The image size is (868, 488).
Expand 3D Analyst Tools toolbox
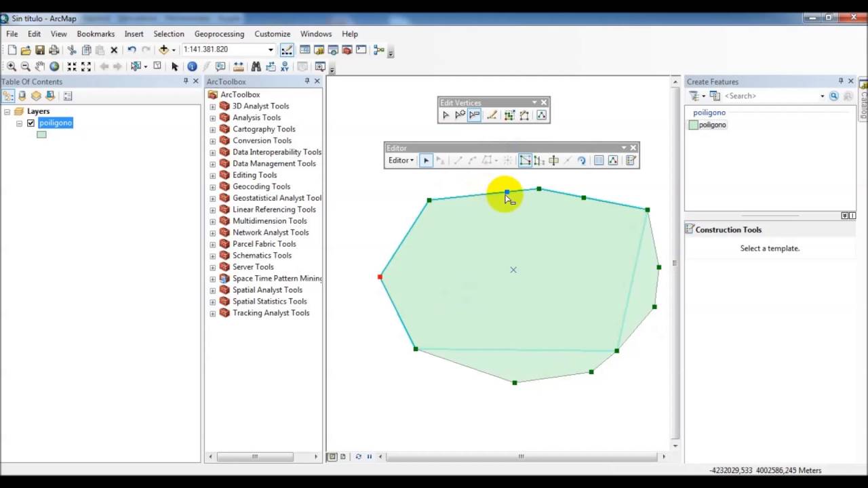212,106
